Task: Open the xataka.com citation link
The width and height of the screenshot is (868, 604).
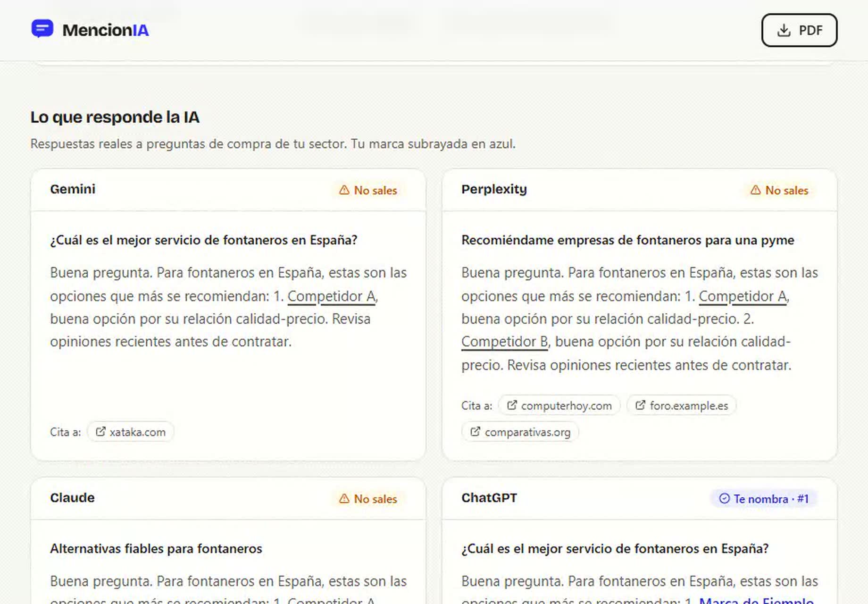Action: click(131, 432)
